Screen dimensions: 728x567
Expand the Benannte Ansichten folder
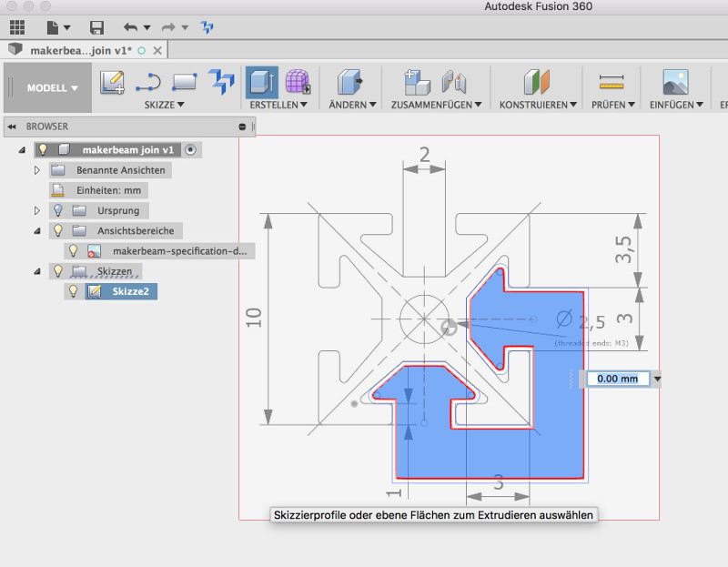[x=37, y=170]
